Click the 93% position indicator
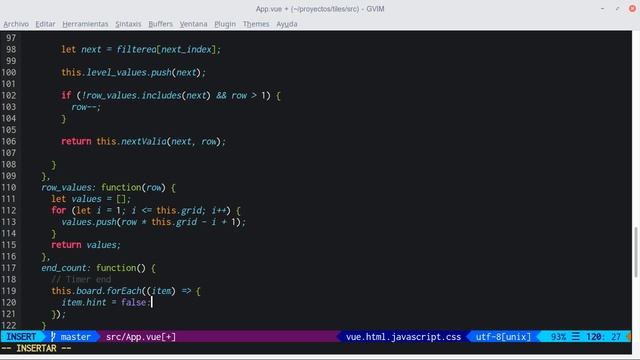The width and height of the screenshot is (640, 360). [558, 337]
